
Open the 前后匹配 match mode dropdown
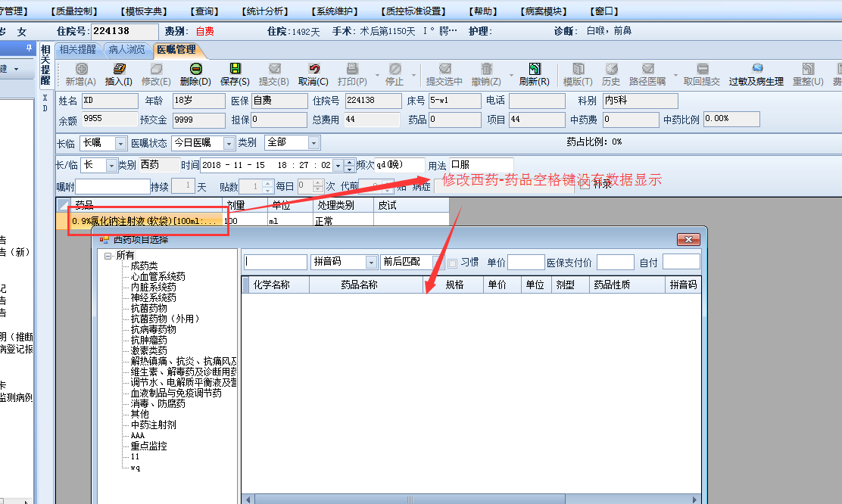[x=438, y=262]
